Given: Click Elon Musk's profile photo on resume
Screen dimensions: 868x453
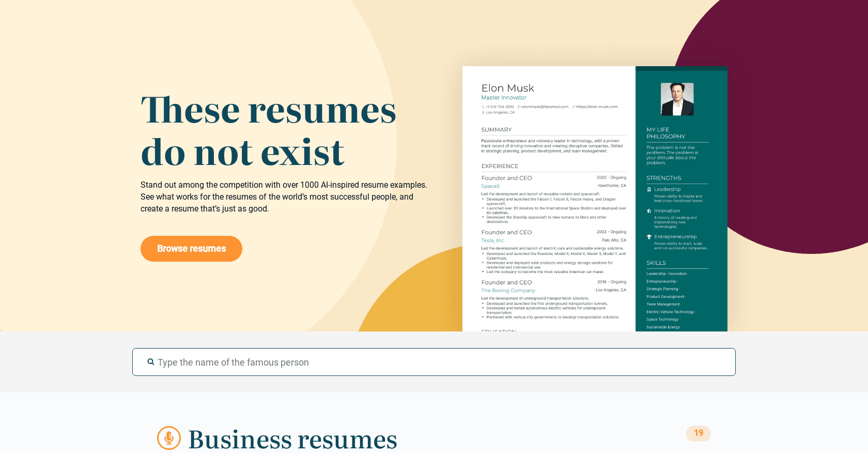Looking at the screenshot, I should pyautogui.click(x=677, y=99).
